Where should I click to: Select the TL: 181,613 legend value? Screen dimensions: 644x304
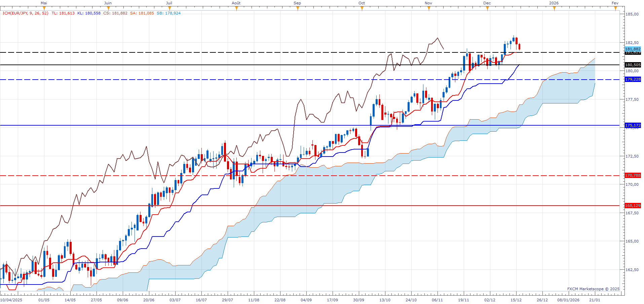pos(63,13)
